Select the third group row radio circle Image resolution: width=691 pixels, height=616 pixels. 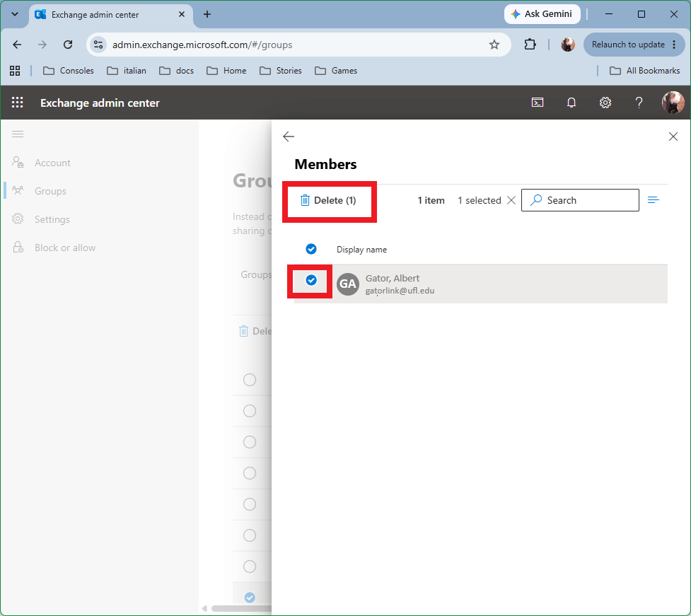250,442
